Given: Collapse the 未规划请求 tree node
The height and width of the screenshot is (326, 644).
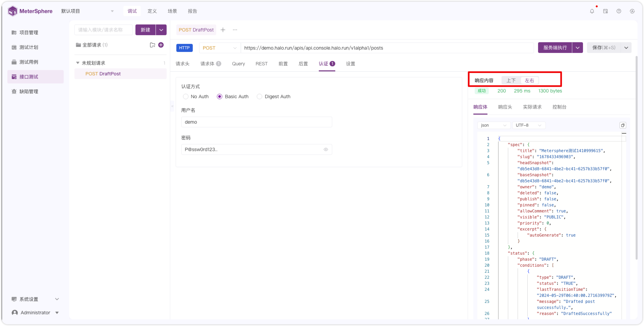Looking at the screenshot, I should tap(78, 63).
